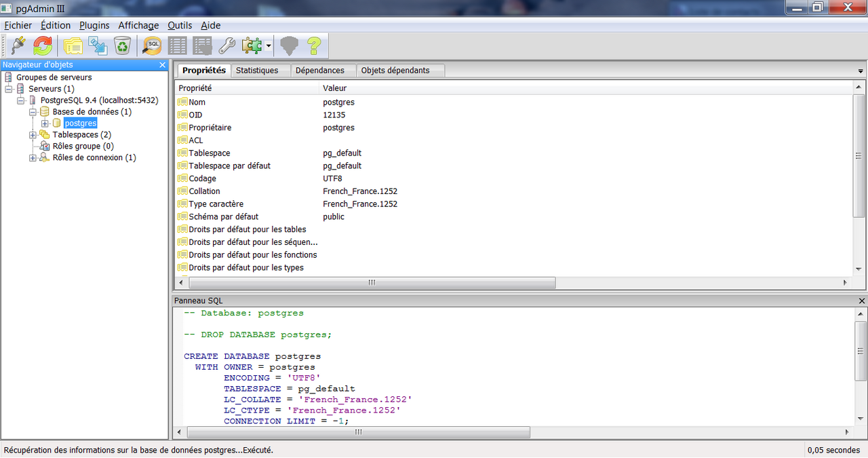Open the Fichier menu
Image resolution: width=868 pixels, height=458 pixels.
click(18, 25)
